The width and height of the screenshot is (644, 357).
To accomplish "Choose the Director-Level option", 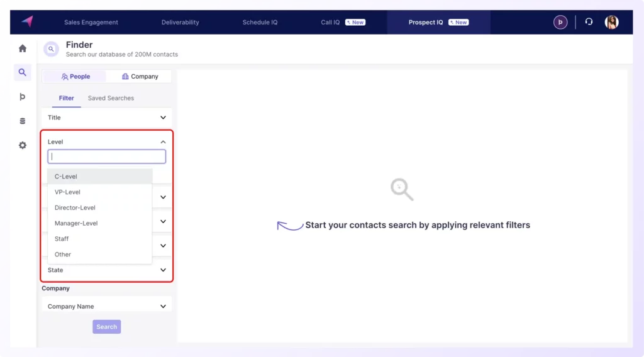I will 100,207.
